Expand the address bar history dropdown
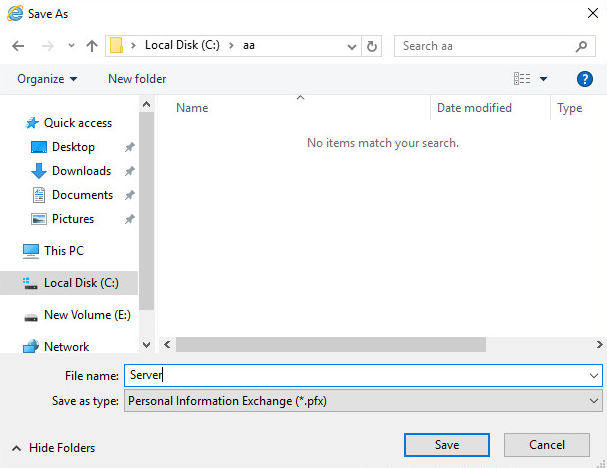607x468 pixels. (x=352, y=46)
